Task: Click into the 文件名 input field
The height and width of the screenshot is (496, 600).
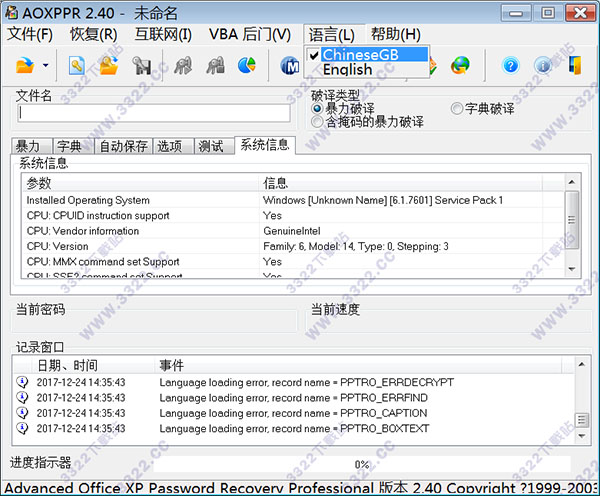Action: pos(154,113)
